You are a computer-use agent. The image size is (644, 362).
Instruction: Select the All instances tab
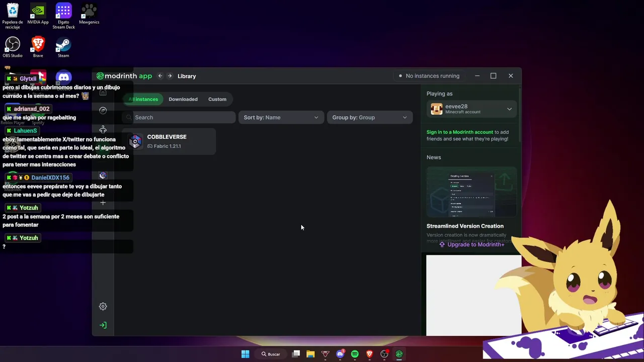point(143,99)
